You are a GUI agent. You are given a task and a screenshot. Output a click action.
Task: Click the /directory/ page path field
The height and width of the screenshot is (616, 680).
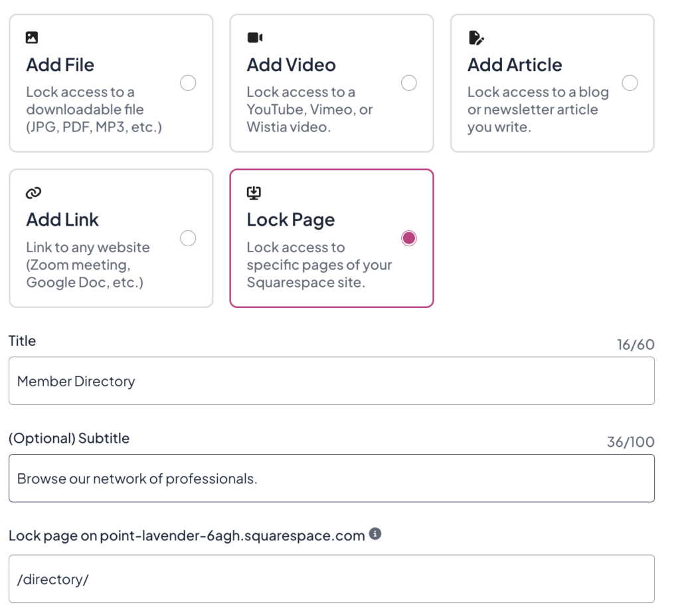click(332, 578)
